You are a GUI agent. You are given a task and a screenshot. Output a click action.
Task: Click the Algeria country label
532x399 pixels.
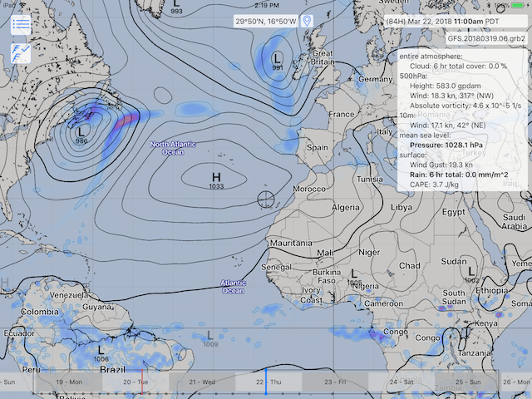point(346,207)
